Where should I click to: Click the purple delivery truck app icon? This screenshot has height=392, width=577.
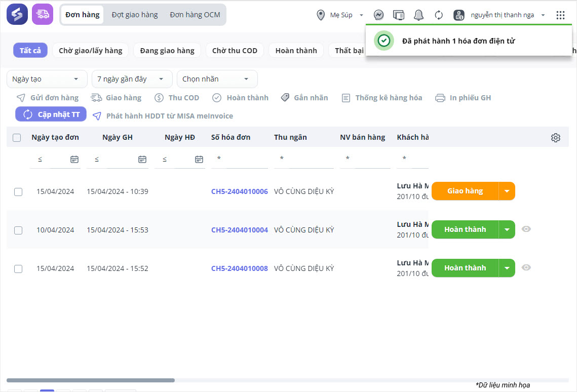click(43, 15)
